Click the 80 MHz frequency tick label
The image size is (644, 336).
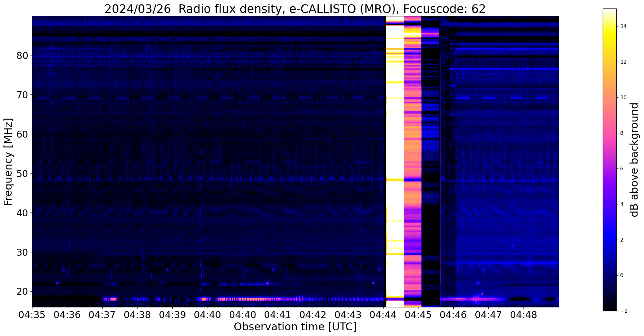[23, 55]
